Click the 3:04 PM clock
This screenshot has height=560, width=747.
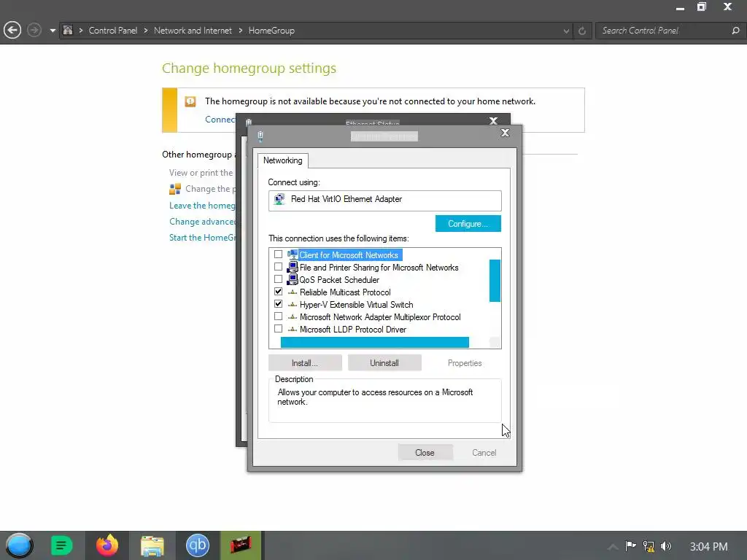tap(709, 547)
